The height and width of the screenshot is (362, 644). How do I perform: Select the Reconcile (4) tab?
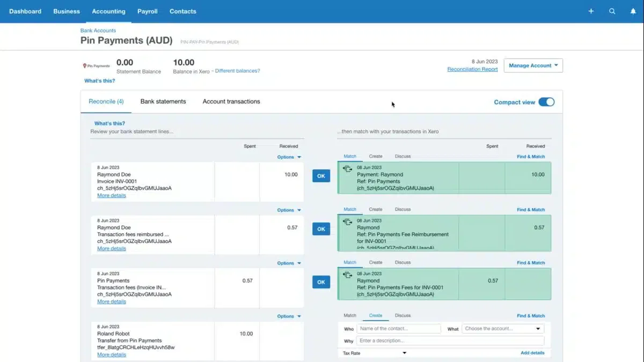106,101
